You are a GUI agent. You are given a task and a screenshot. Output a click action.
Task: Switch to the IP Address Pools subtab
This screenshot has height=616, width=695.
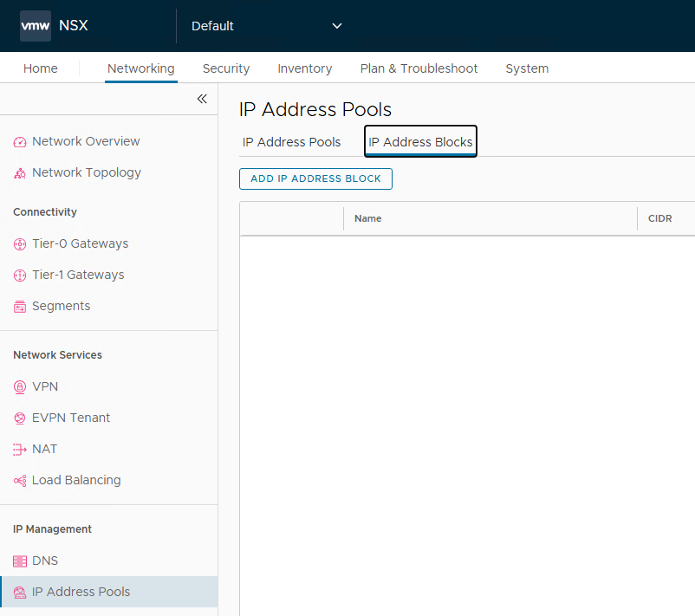point(291,142)
